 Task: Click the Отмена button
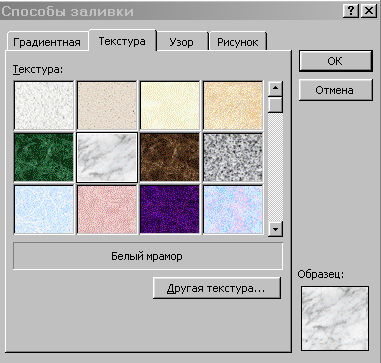coord(335,90)
